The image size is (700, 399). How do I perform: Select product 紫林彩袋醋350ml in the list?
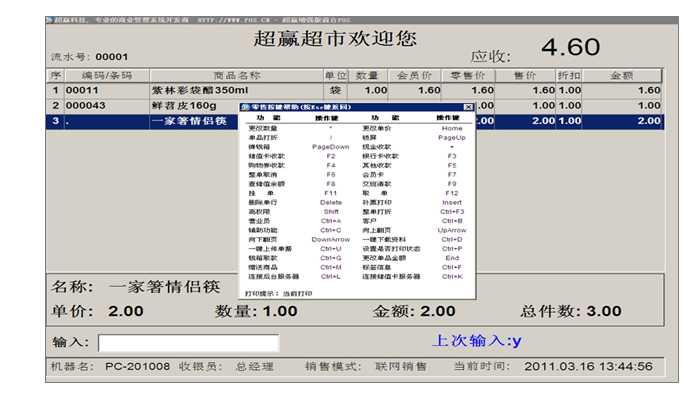click(x=200, y=90)
